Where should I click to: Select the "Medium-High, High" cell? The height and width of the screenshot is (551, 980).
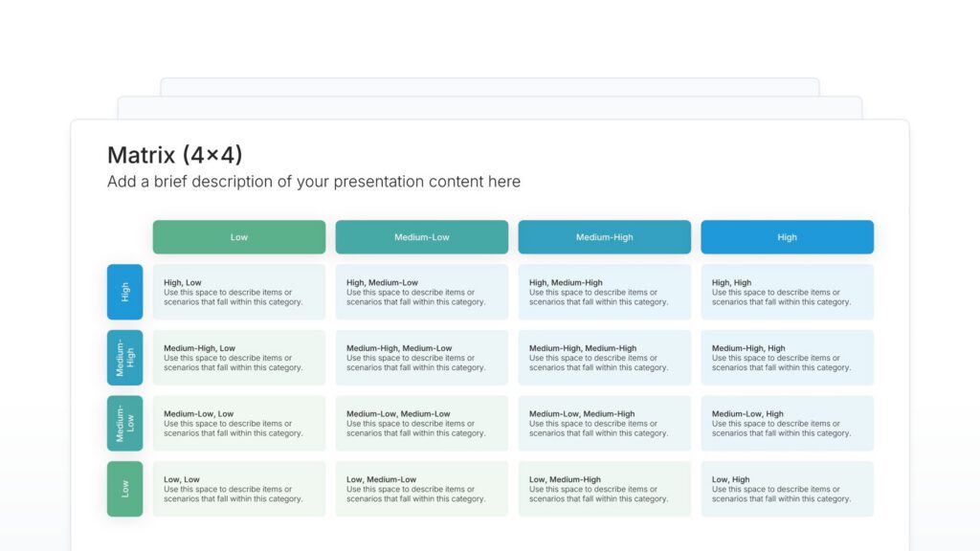pyautogui.click(x=787, y=358)
